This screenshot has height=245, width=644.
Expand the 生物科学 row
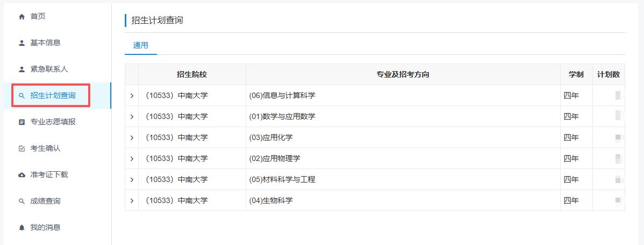pos(132,201)
